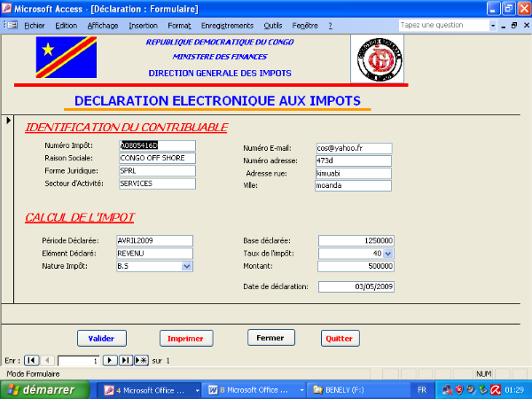Image resolution: width=532 pixels, height=399 pixels.
Task: Click the Imprimer button
Action: pos(186,338)
